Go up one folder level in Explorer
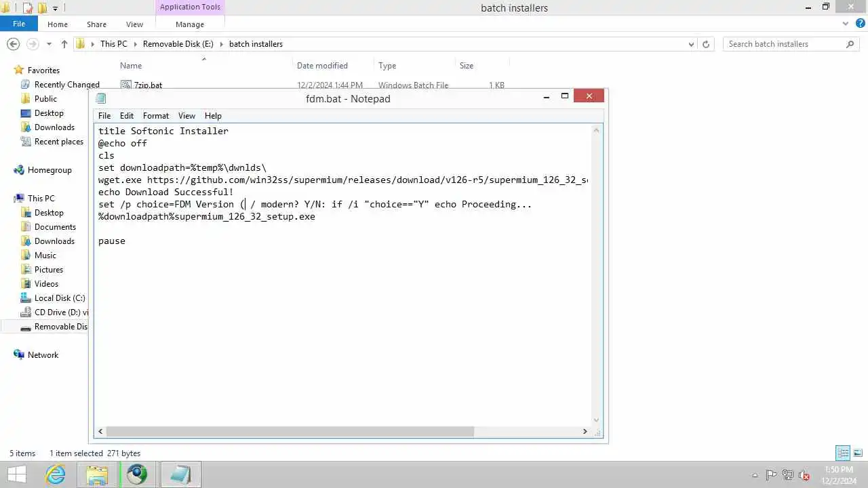The image size is (868, 488). [x=64, y=44]
